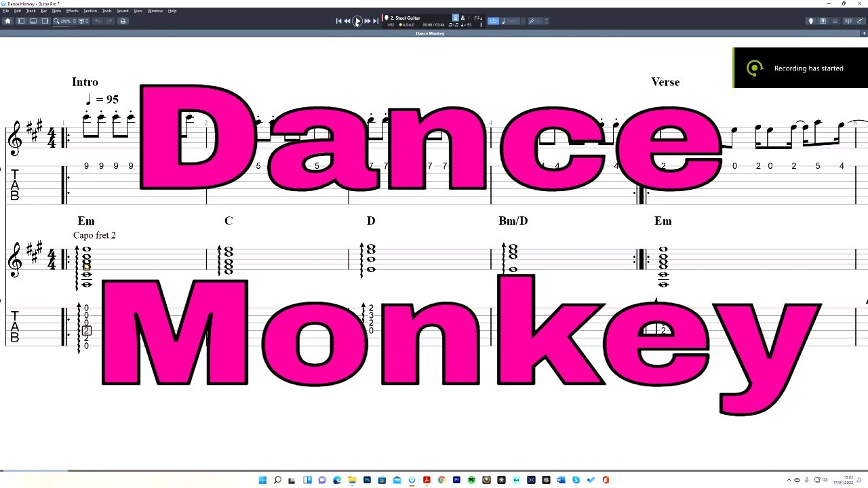868x488 pixels.
Task: Click the Home icon in toolbar
Action: 8,21
